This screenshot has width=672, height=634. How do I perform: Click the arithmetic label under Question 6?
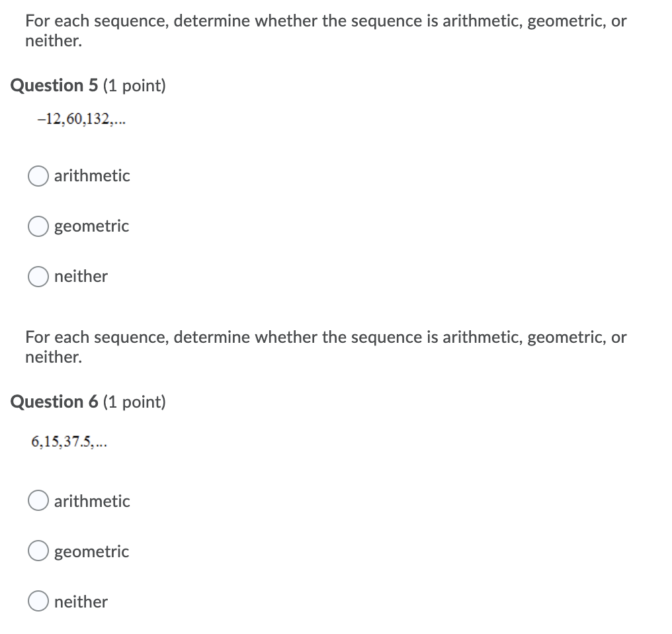tap(91, 501)
